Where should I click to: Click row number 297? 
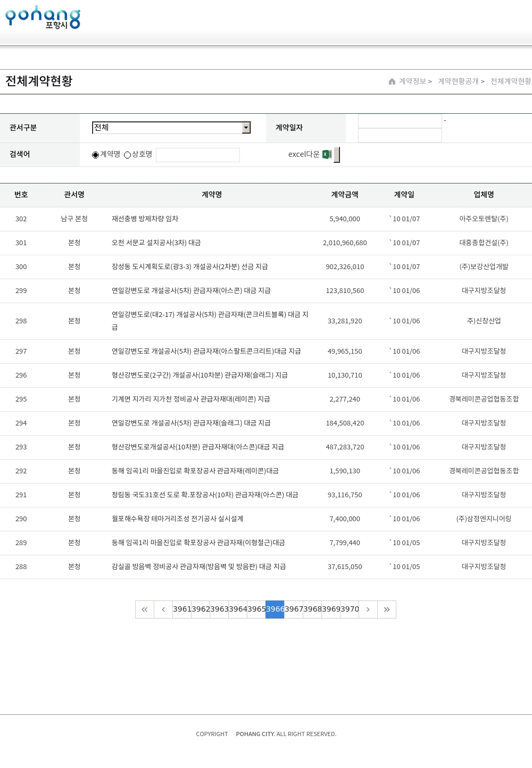tap(21, 352)
